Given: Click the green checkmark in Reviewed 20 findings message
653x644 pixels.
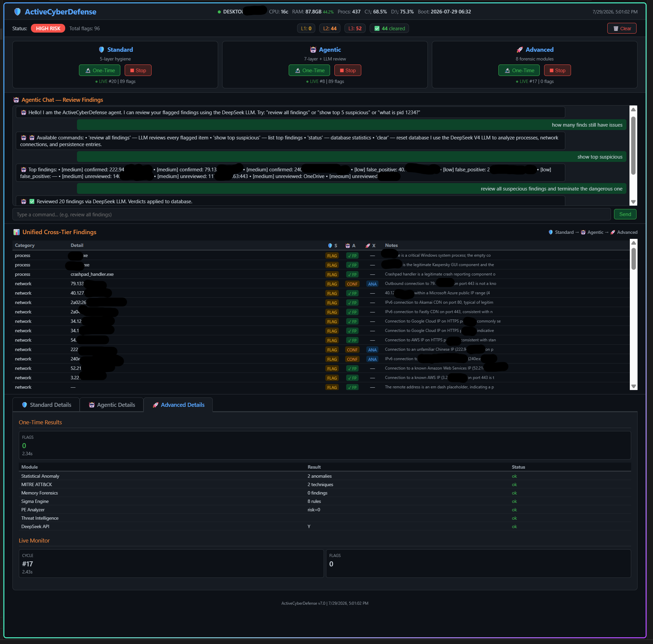Looking at the screenshot, I should 32,201.
